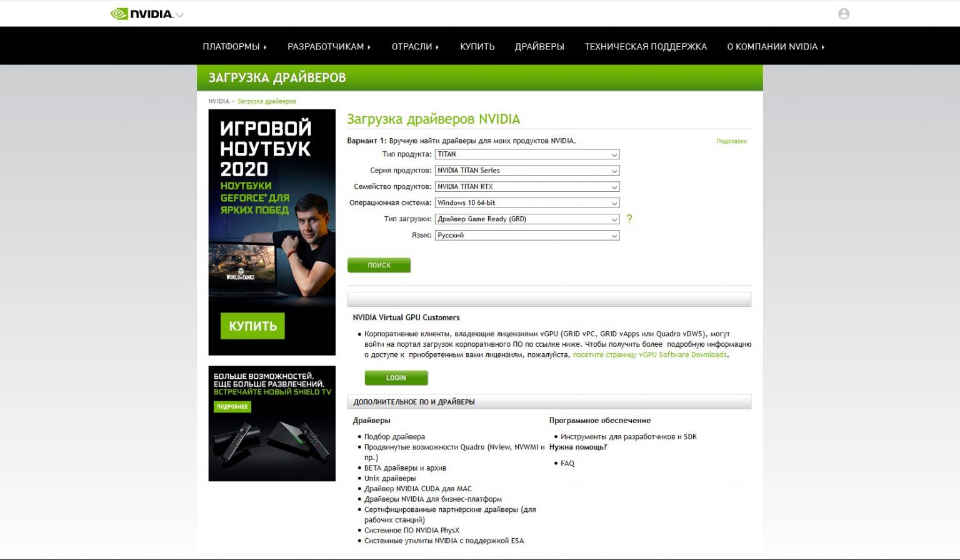Click the NVIDIA logo in header
This screenshot has height=560, width=960.
tap(142, 14)
